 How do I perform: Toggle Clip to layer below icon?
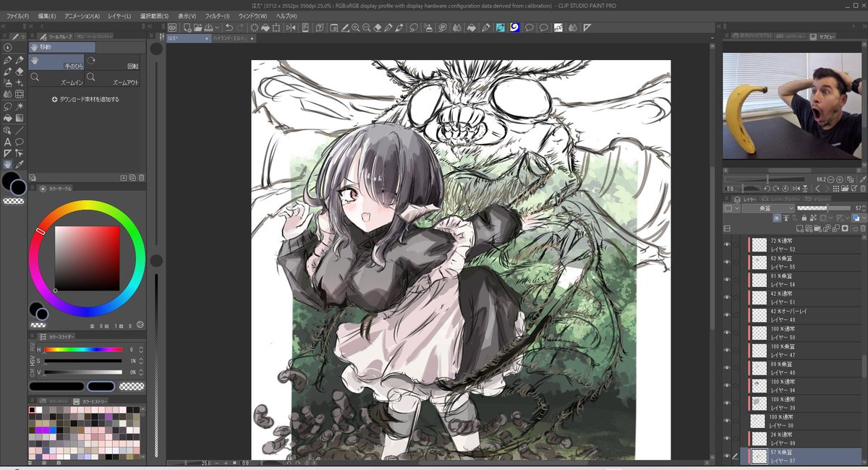(777, 218)
